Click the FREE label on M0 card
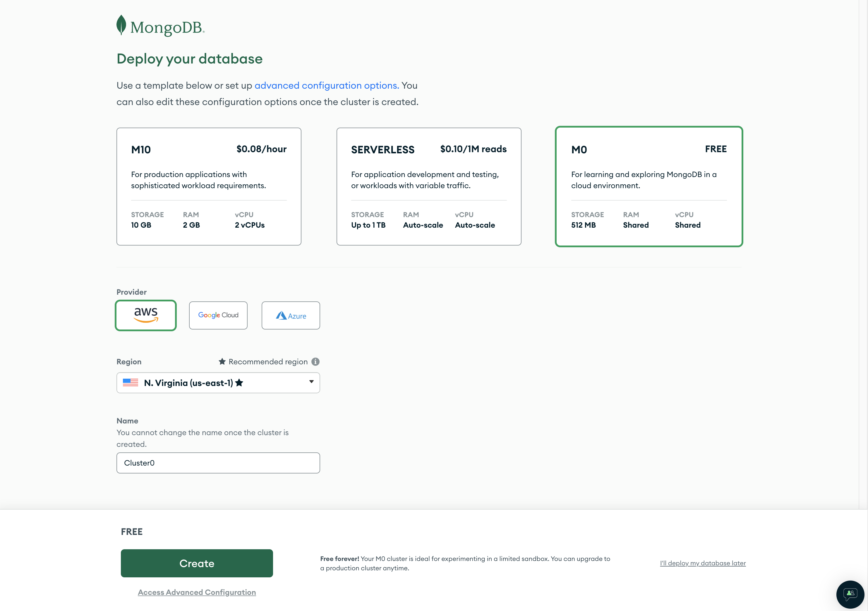This screenshot has height=611, width=868. pyautogui.click(x=716, y=149)
